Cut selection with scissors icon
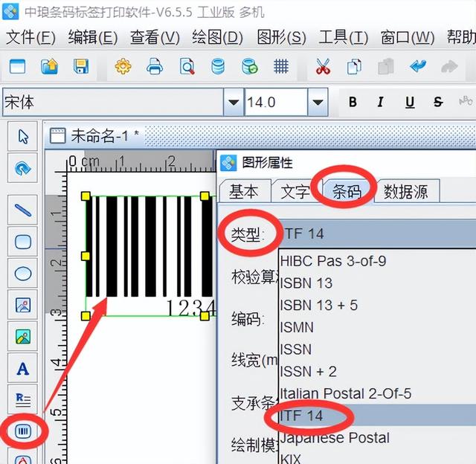 323,66
